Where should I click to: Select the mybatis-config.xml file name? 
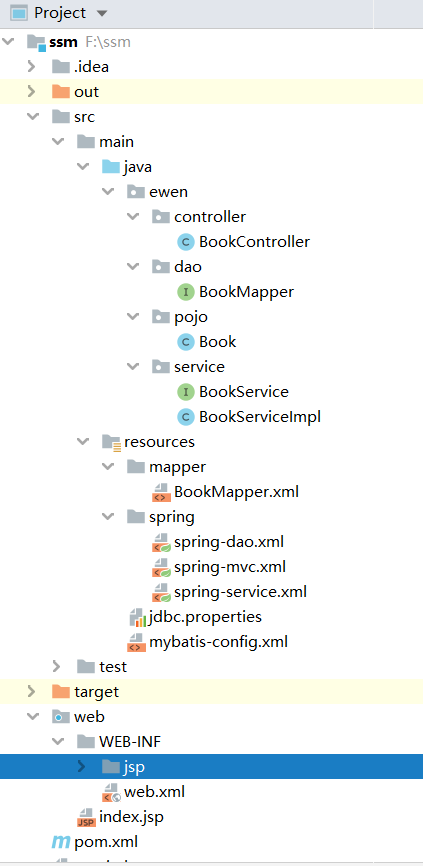(218, 642)
